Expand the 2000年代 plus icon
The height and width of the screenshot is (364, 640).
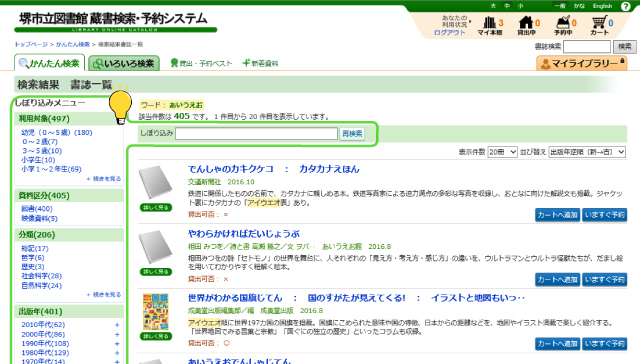[117, 335]
